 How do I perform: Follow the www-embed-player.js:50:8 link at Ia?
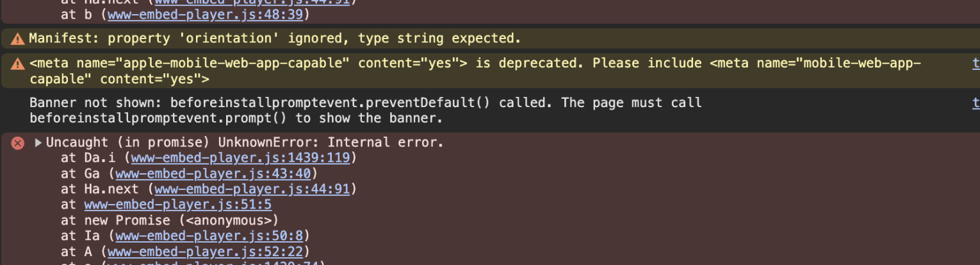[x=209, y=236]
